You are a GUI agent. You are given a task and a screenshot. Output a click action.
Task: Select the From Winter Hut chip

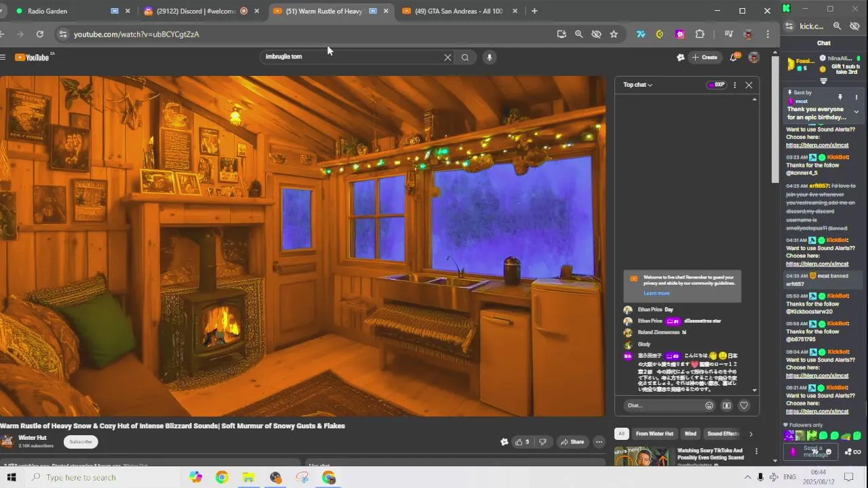pyautogui.click(x=654, y=434)
